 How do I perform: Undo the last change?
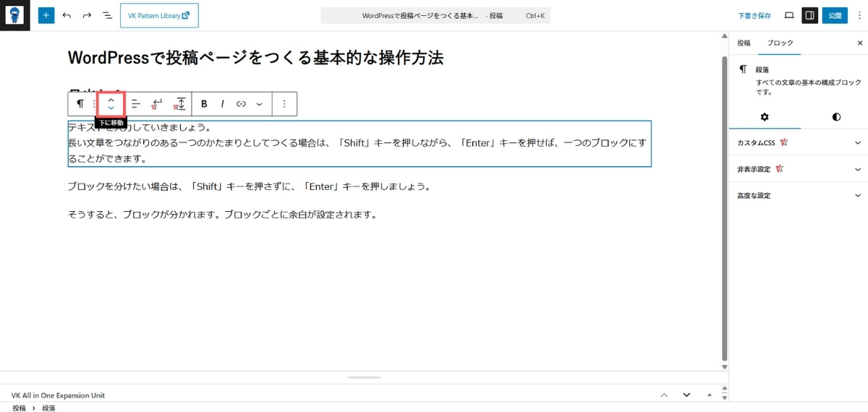[67, 15]
